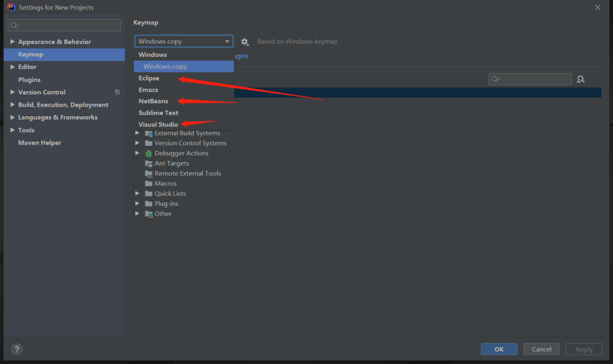This screenshot has height=364, width=613.
Task: Expand the Editor settings section
Action: (x=12, y=67)
